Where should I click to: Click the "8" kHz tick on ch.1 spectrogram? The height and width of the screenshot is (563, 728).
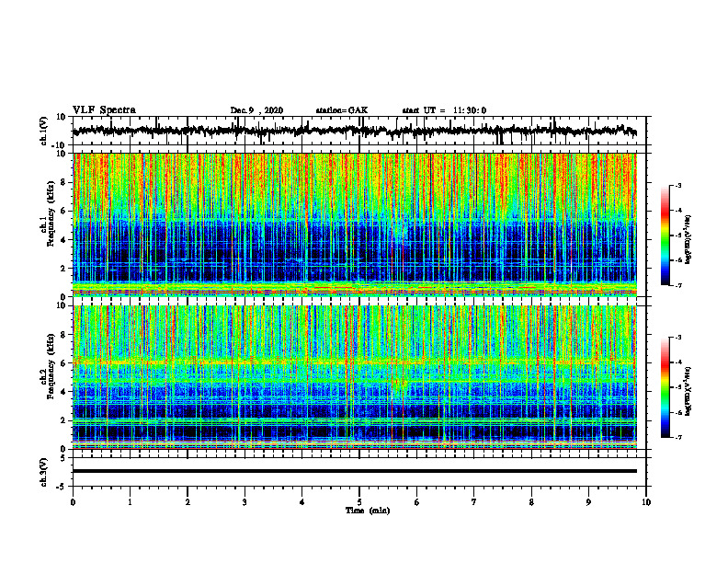(x=64, y=182)
